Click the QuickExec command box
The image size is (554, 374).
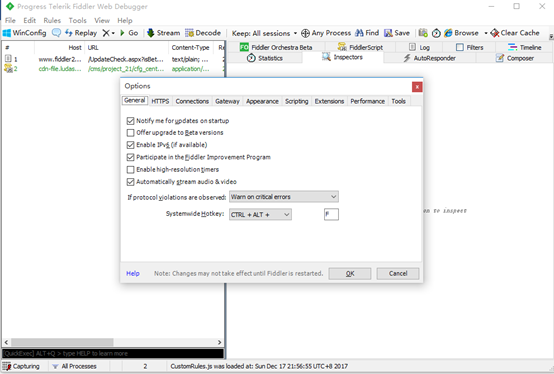pos(113,354)
